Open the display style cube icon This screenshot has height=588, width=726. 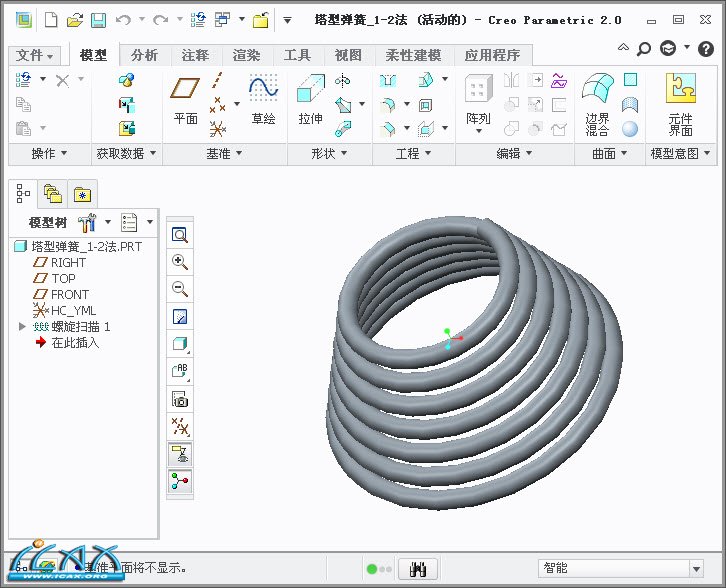(x=180, y=344)
